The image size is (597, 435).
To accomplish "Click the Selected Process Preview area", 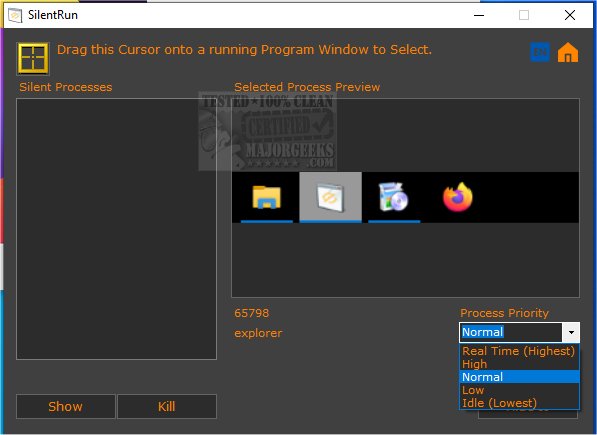I will tap(405, 198).
